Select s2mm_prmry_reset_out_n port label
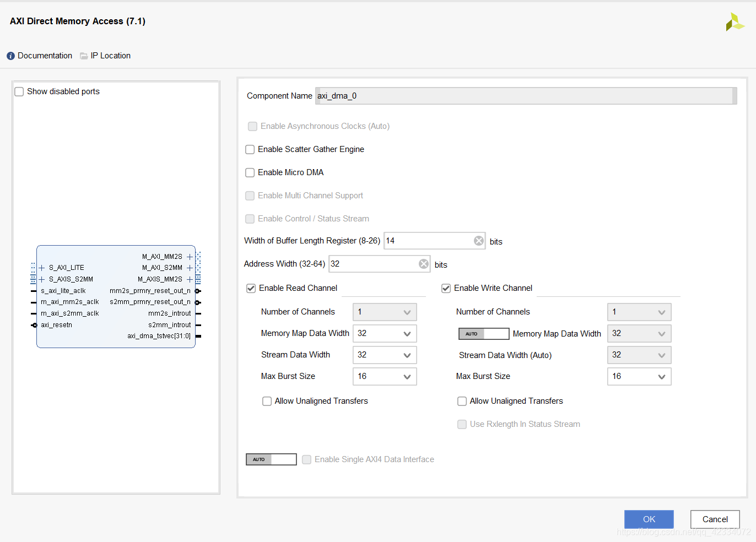Viewport: 756px width, 542px height. [x=150, y=302]
